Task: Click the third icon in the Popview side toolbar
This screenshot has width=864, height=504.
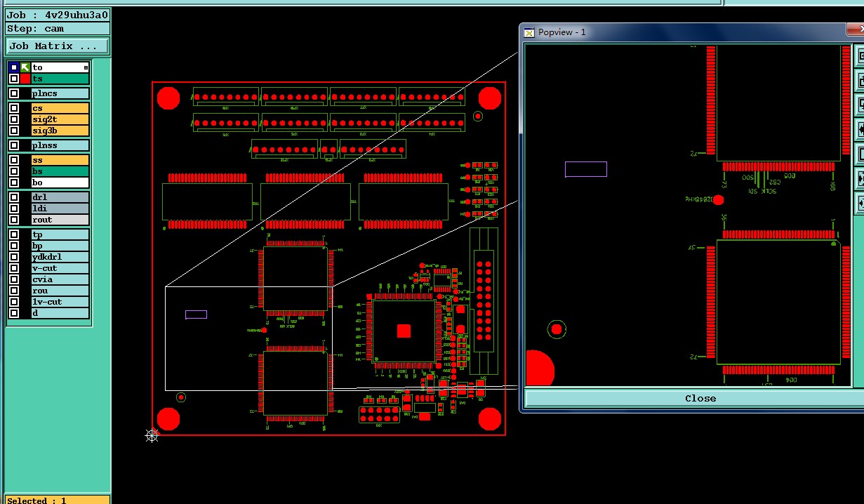Action: tap(859, 105)
